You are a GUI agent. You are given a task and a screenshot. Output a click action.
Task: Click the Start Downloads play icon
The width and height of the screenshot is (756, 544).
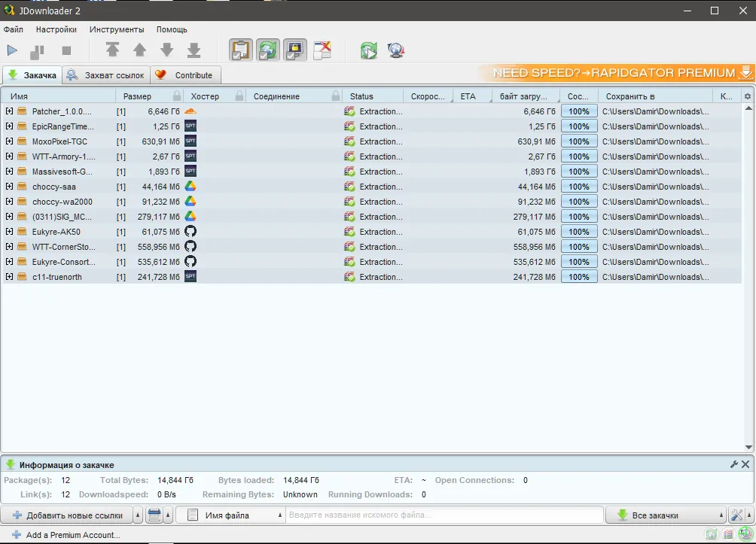click(12, 50)
